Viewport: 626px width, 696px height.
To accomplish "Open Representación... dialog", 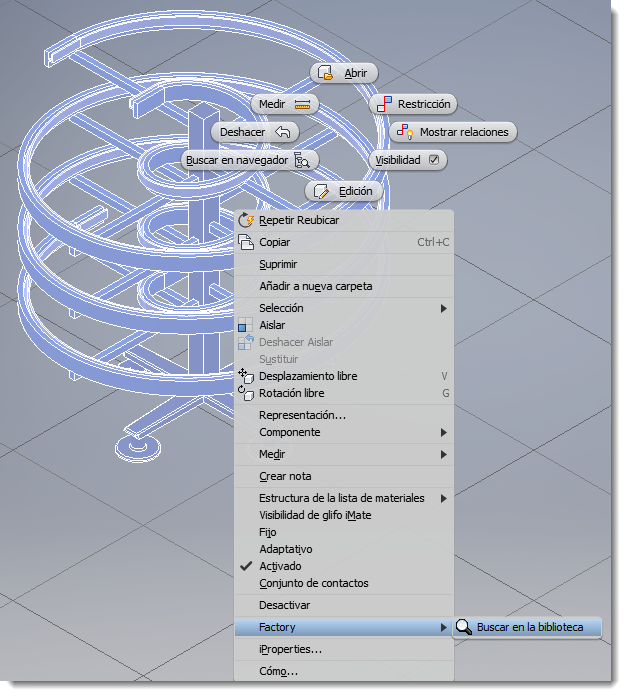I will tap(344, 415).
